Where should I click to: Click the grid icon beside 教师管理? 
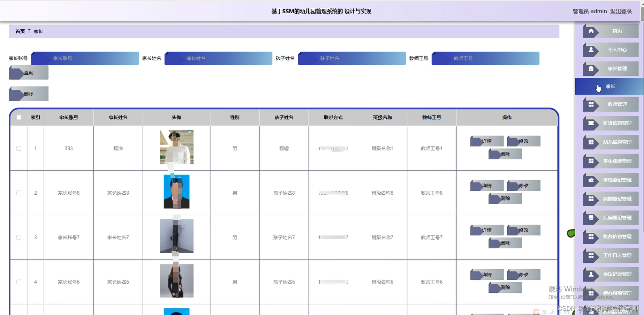(x=591, y=104)
